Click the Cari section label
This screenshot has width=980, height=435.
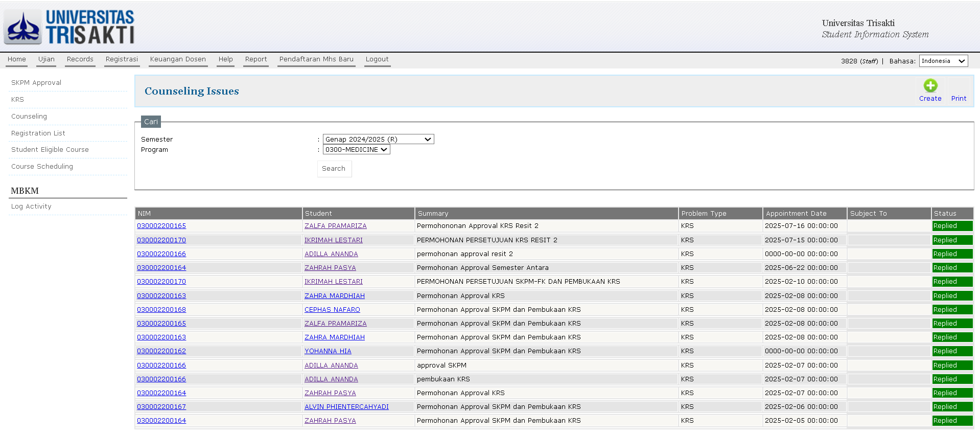(151, 122)
